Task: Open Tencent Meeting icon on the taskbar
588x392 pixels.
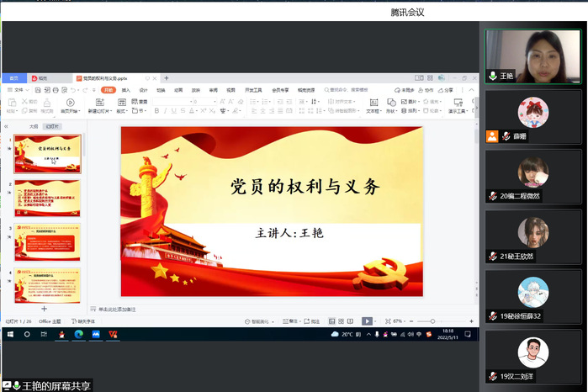Action: point(96,334)
